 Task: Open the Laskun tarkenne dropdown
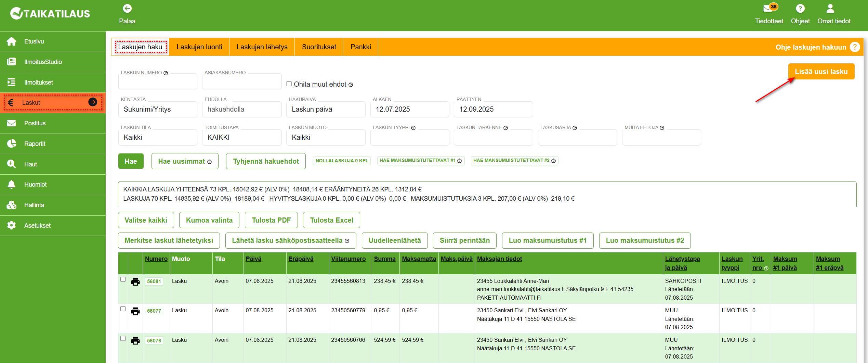coord(494,137)
